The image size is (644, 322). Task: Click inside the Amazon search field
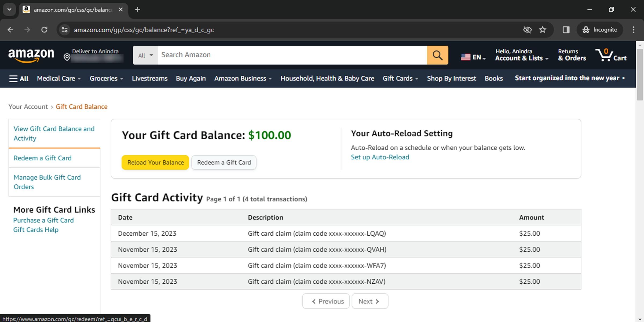coord(268,55)
